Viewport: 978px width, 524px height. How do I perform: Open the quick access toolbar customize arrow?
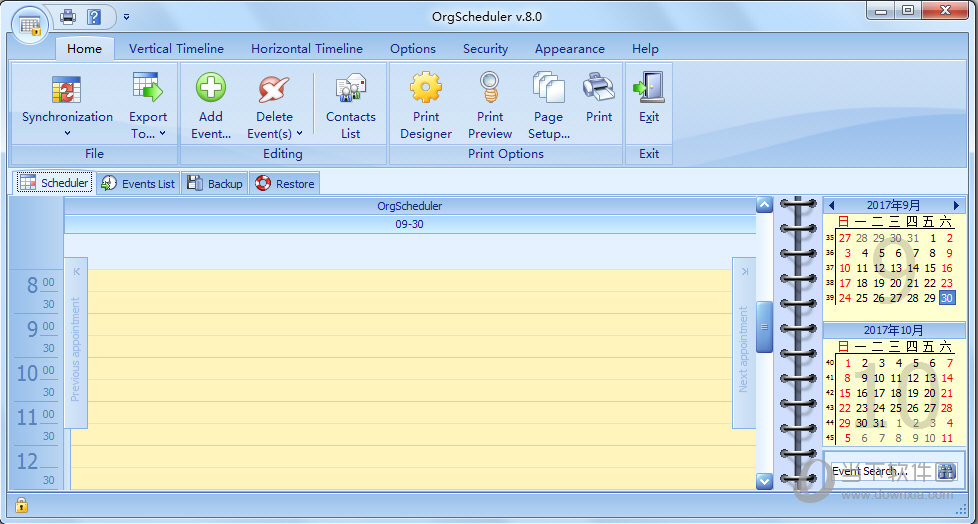pos(127,17)
